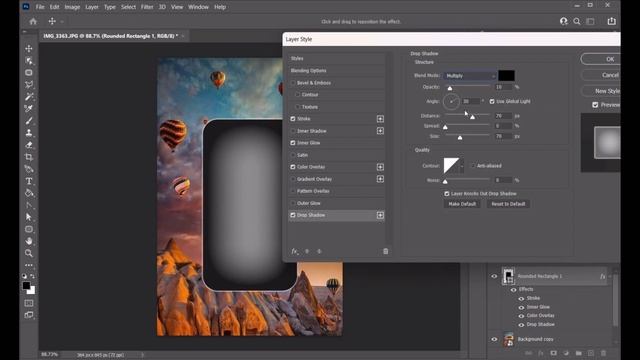Hide the Background copy layer
Image resolution: width=640 pixels, height=360 pixels.
click(494, 339)
